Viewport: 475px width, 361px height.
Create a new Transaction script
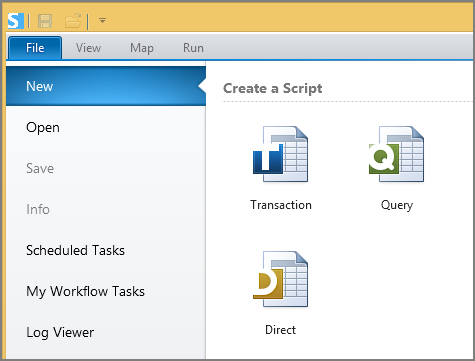pyautogui.click(x=280, y=154)
